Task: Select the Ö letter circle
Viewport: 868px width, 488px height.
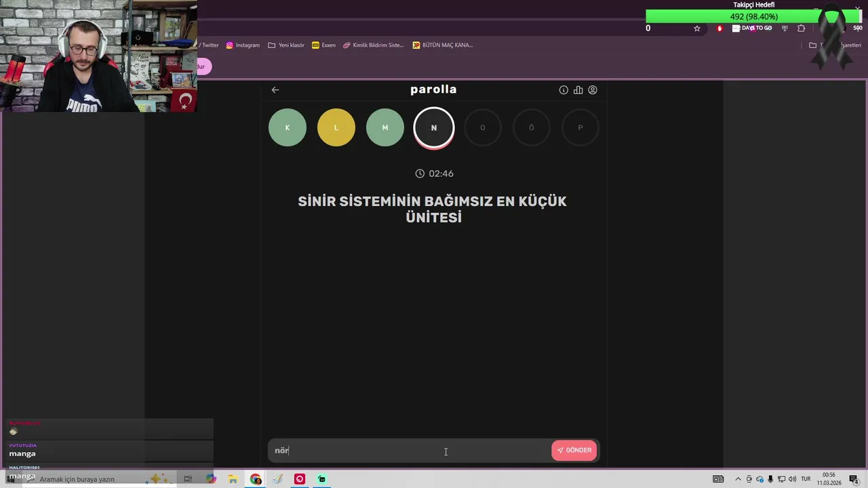Action: [x=532, y=127]
